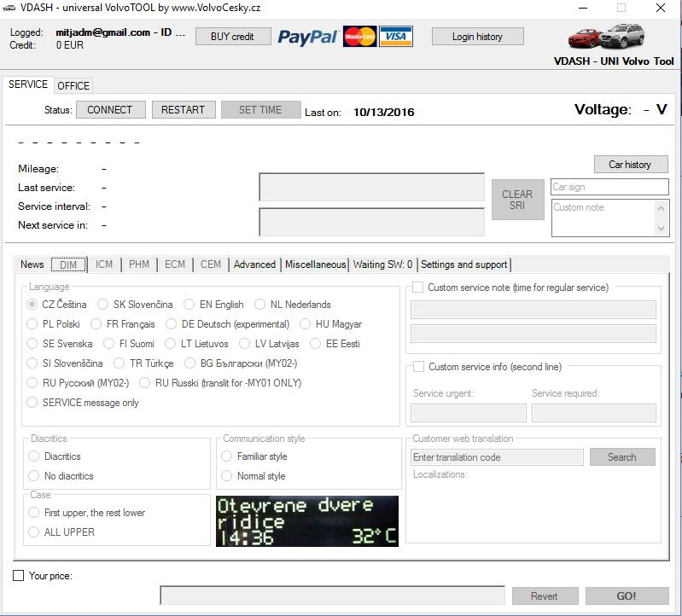Open Login history
682x616 pixels.
[478, 37]
